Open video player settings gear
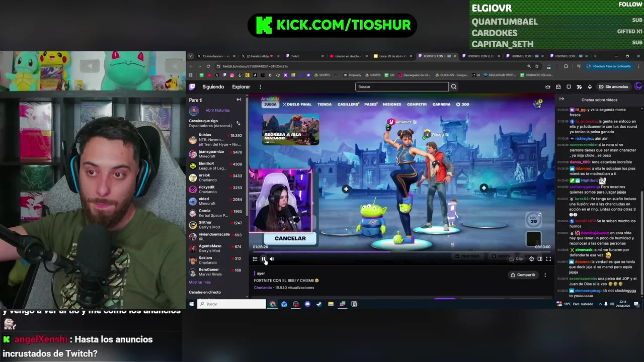 (531, 259)
